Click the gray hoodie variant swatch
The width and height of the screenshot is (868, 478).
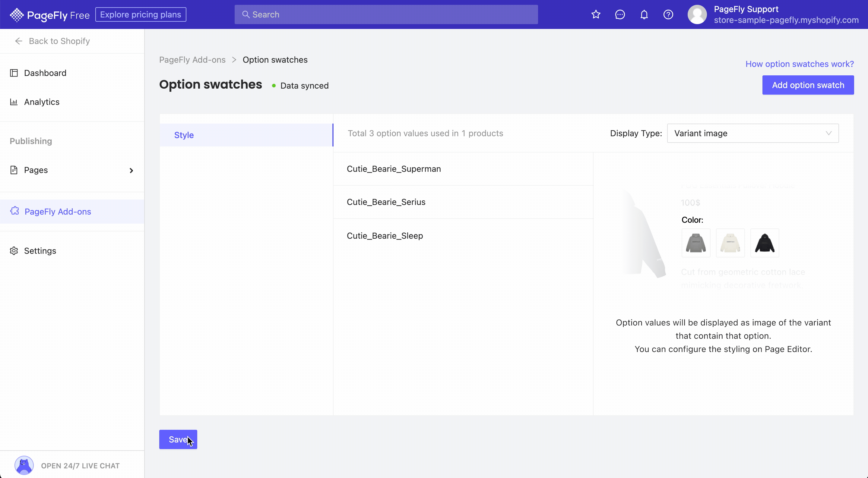pos(696,243)
